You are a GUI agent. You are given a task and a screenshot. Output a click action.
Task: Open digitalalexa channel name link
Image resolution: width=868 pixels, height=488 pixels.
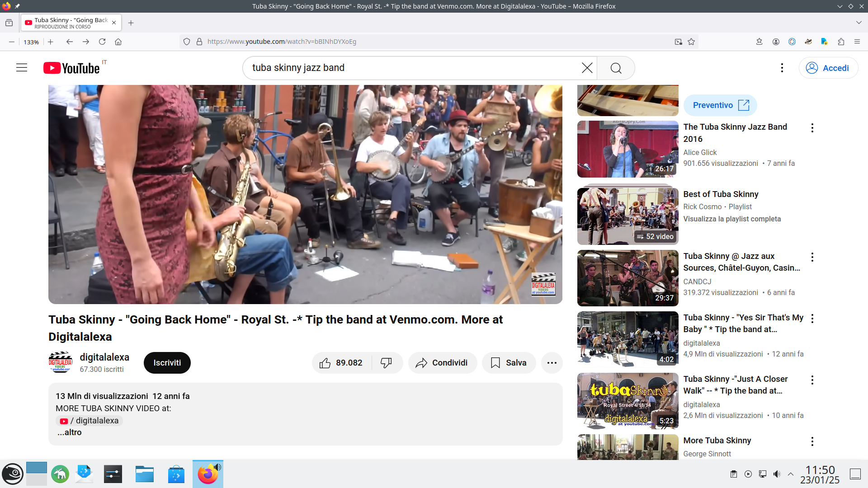(104, 357)
